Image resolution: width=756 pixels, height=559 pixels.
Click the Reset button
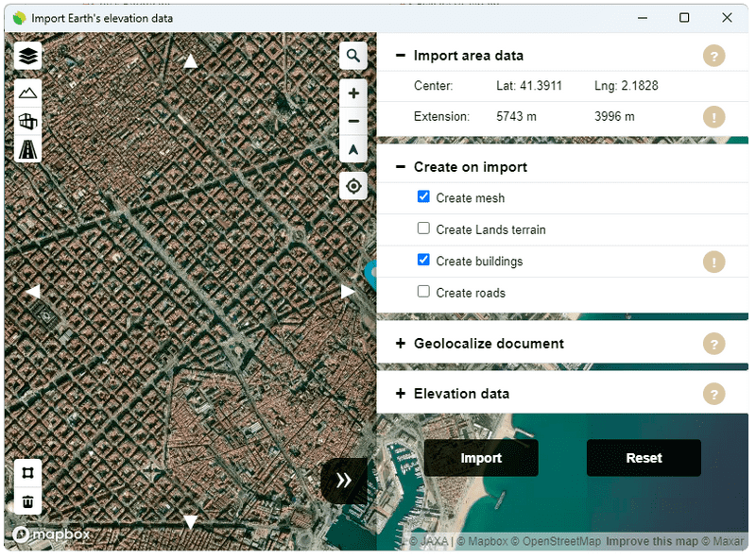coord(644,458)
